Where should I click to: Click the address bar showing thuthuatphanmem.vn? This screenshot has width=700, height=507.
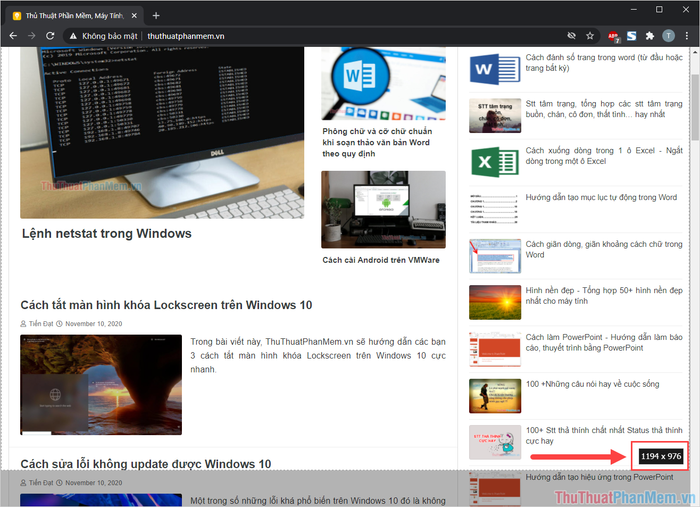pyautogui.click(x=300, y=35)
